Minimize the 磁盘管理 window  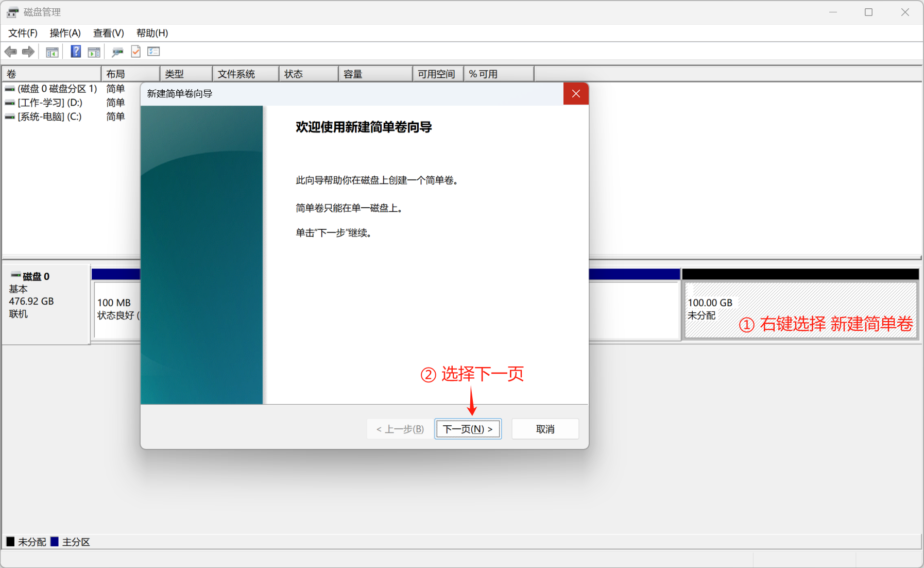pos(833,12)
